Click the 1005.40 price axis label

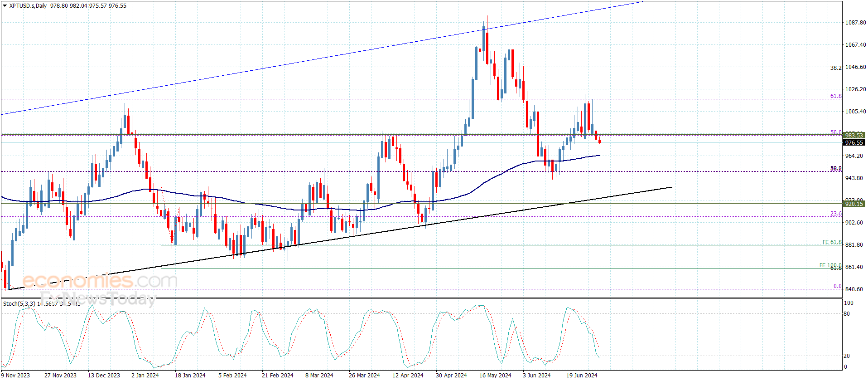[855, 112]
